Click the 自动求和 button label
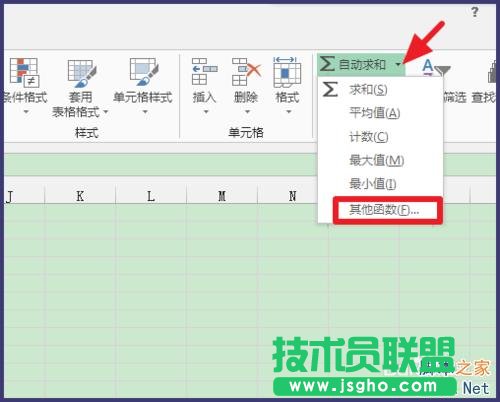The image size is (500, 402). tap(362, 64)
